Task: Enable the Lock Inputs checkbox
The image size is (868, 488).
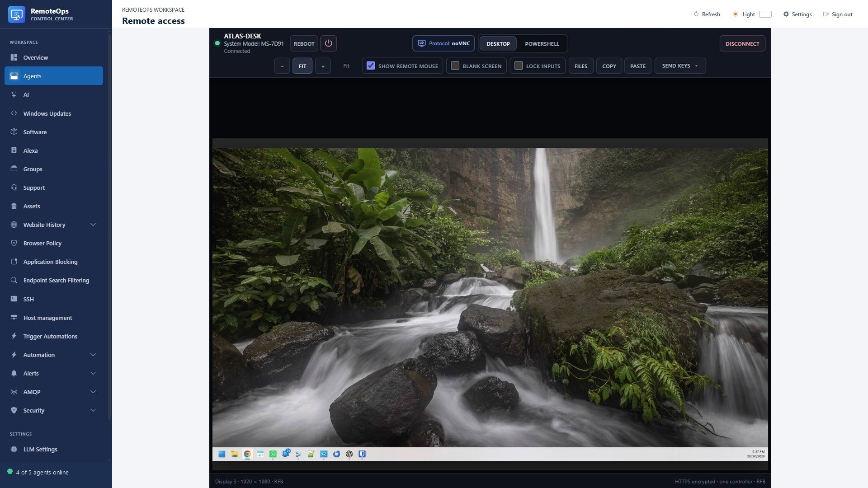Action: pyautogui.click(x=519, y=66)
